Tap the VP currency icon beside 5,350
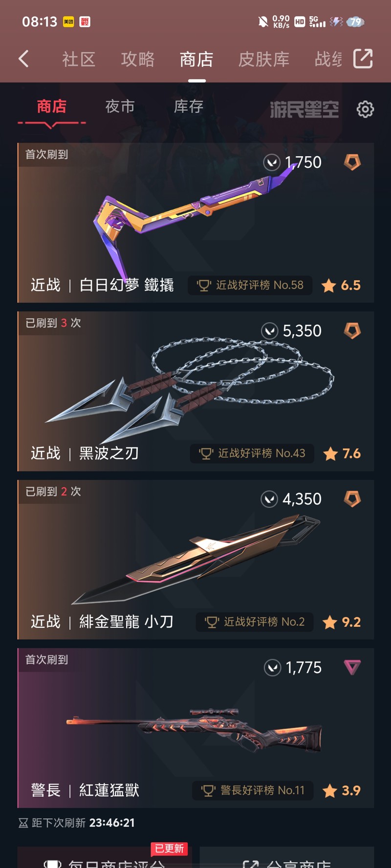The width and height of the screenshot is (391, 868). [269, 331]
